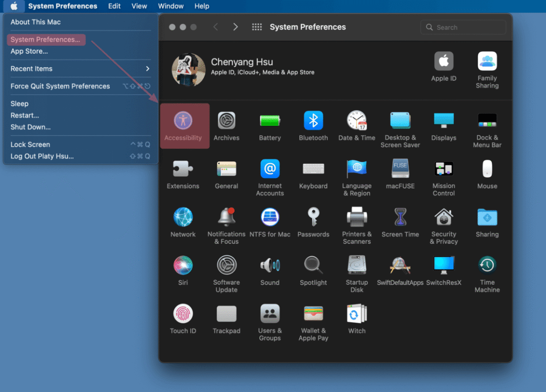Open the View menu in menu bar

pos(139,6)
